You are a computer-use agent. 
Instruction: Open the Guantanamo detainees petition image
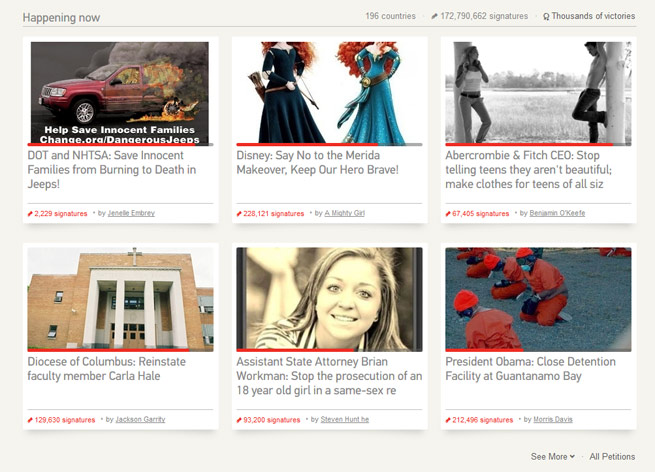(x=538, y=298)
